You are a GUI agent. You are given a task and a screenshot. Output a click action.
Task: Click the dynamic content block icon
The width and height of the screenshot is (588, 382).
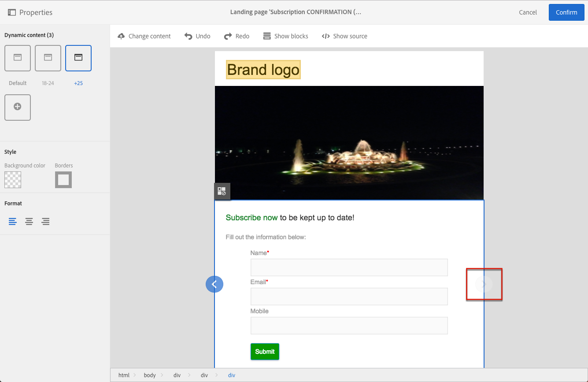pyautogui.click(x=222, y=191)
